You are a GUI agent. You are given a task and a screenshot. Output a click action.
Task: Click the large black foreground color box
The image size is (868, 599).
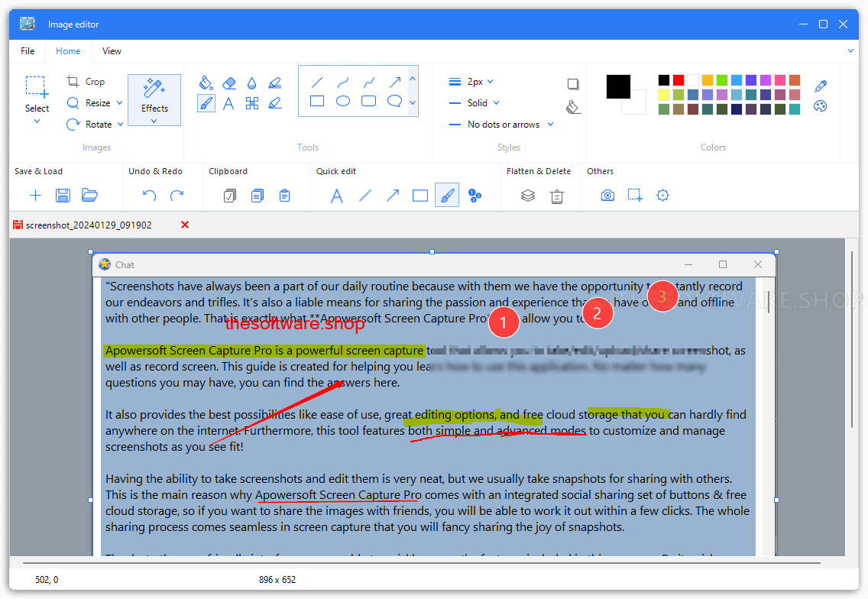618,87
